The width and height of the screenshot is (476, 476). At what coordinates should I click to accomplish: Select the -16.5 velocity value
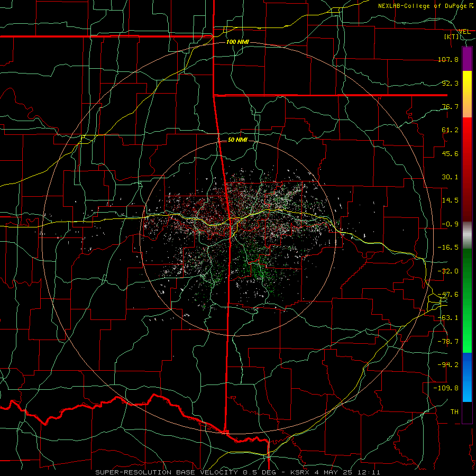pos(448,248)
